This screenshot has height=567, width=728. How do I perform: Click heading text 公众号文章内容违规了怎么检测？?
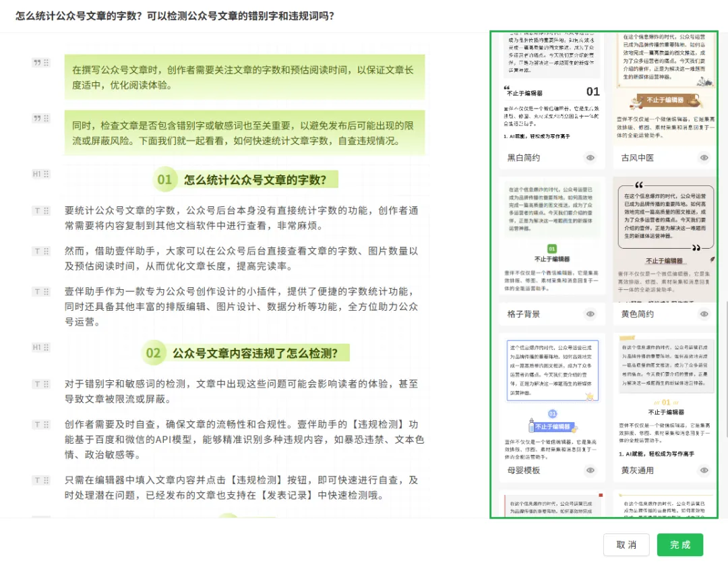pos(255,353)
